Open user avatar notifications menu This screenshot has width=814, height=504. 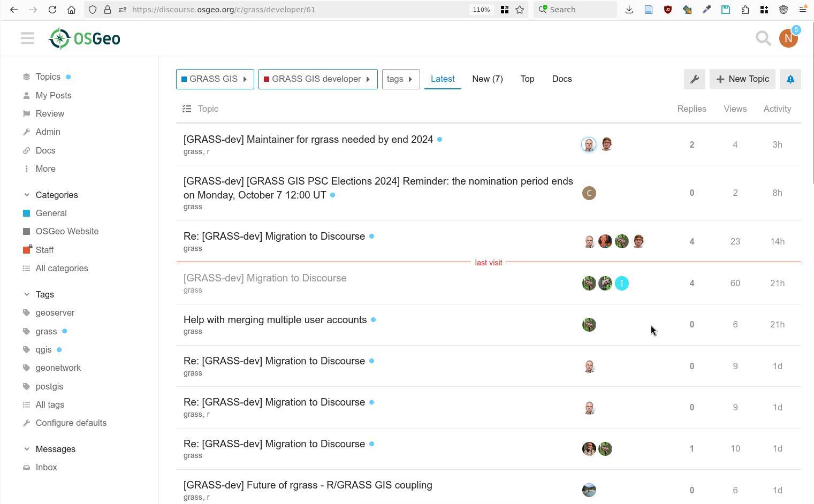(788, 39)
